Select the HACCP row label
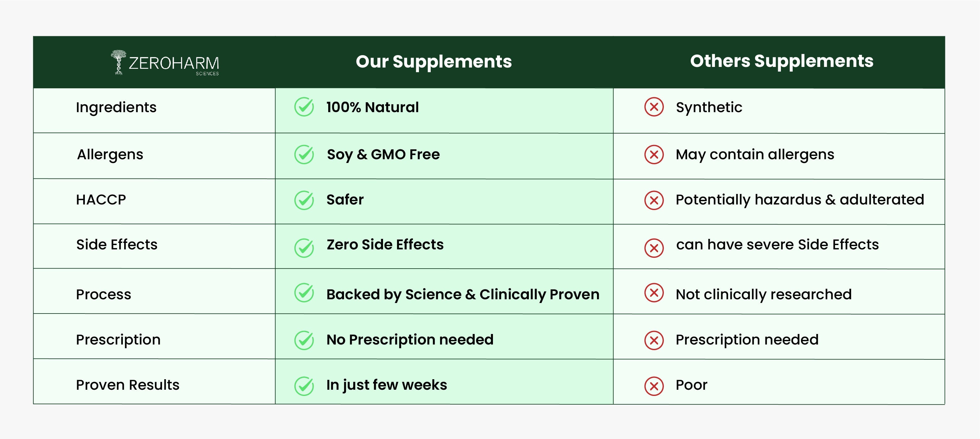This screenshot has width=980, height=439. pos(101,200)
